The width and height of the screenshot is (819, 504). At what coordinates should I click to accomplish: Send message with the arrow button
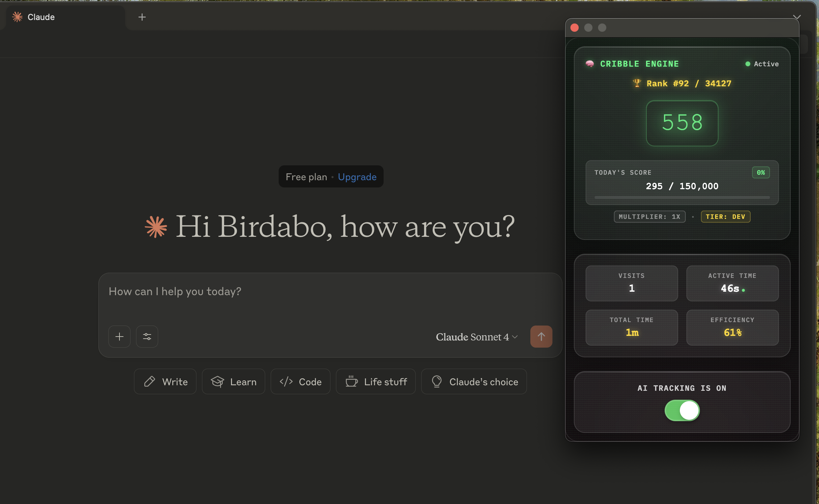coord(541,337)
